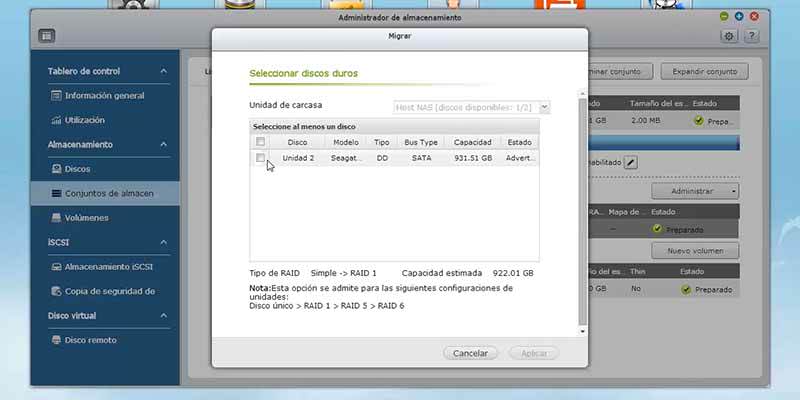The image size is (800, 400).
Task: Toggle the select-all disks header checkbox
Action: (260, 141)
